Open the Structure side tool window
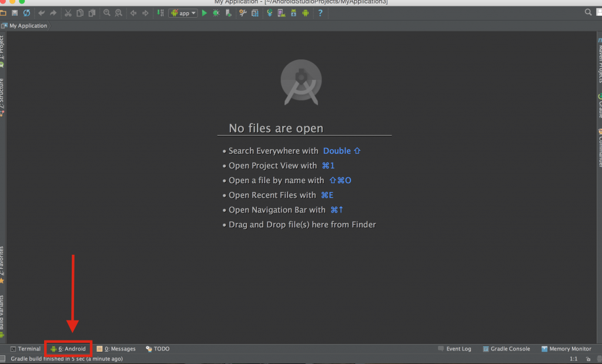 (2, 97)
